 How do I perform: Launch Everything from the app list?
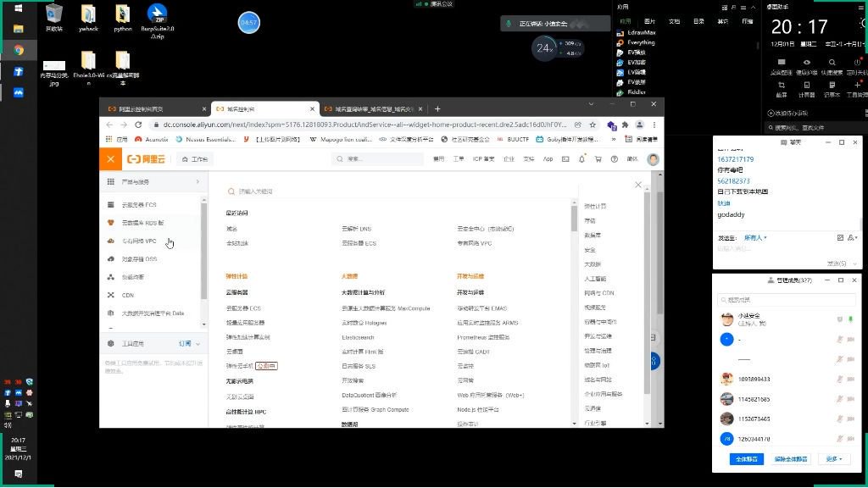636,42
